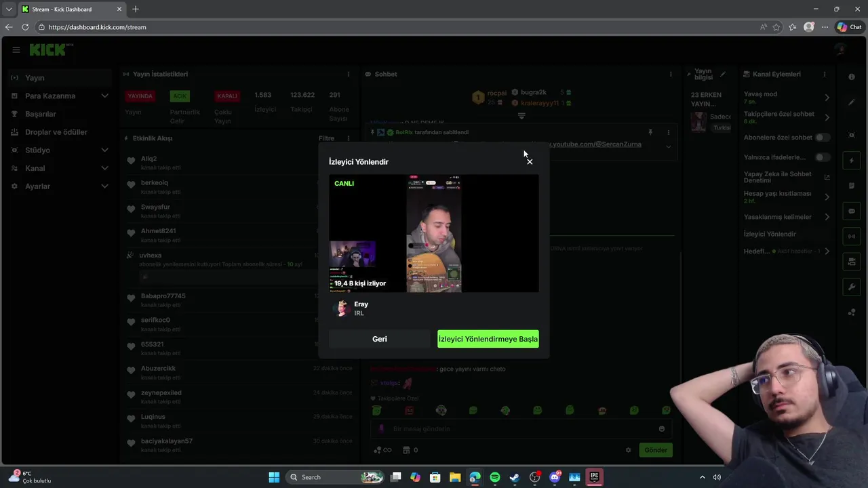Click the browser refresh button
This screenshot has height=488, width=868.
coord(25,27)
